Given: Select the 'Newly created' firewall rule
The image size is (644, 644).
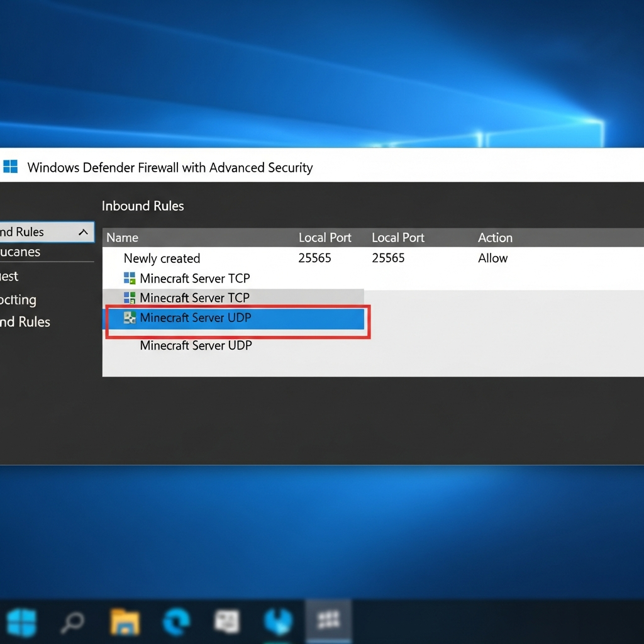Looking at the screenshot, I should 162,258.
